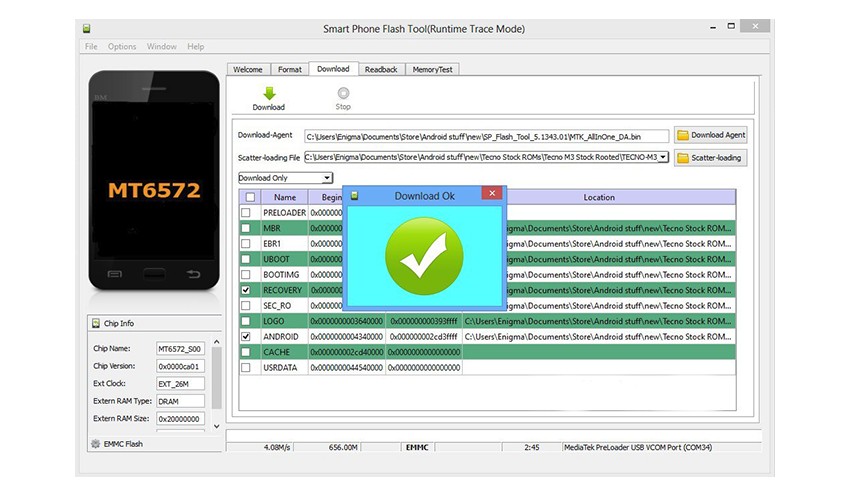Click the Smart Phone Flash Tool title icon

[x=86, y=28]
